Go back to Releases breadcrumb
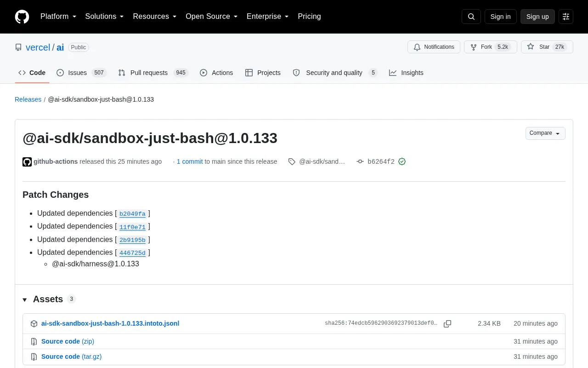 28,99
